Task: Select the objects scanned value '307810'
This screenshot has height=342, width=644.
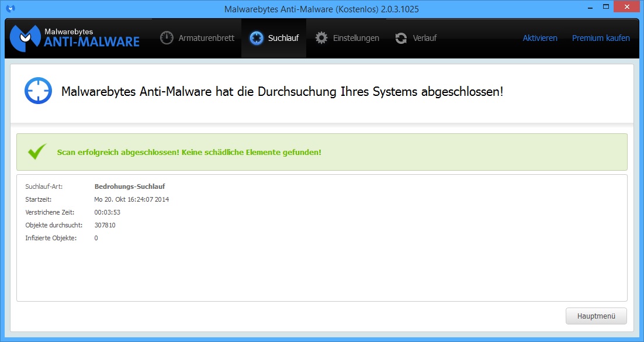Action: pos(105,225)
